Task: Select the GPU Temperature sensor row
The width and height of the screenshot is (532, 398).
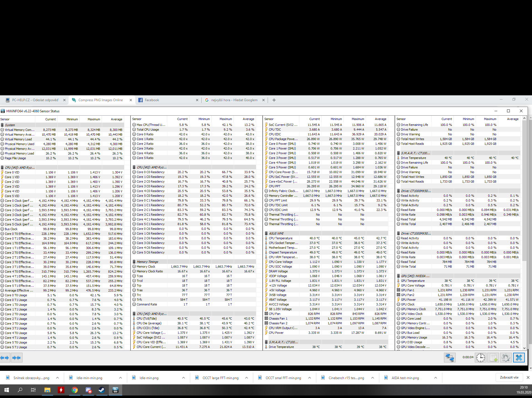Action: pyautogui.click(x=413, y=281)
